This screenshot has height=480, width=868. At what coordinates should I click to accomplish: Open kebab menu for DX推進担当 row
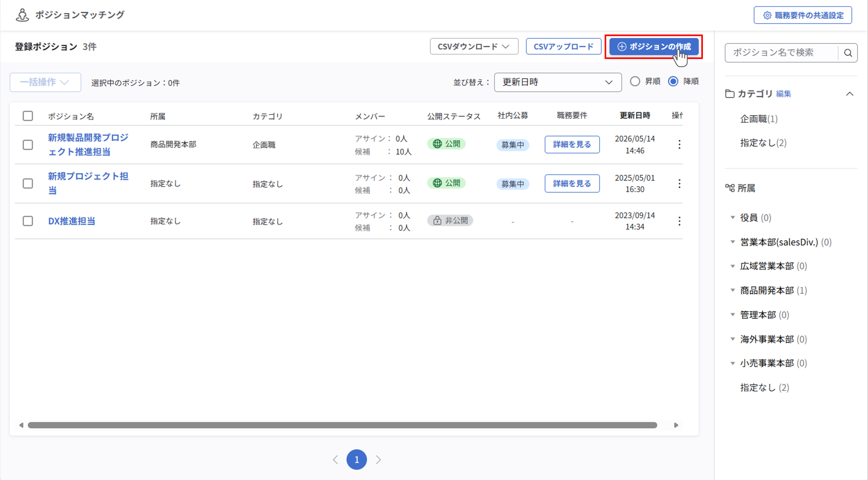[x=679, y=221]
